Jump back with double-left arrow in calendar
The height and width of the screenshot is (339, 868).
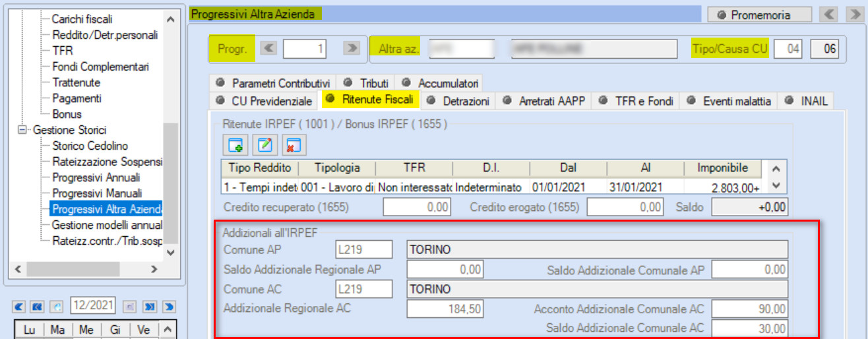(x=38, y=306)
